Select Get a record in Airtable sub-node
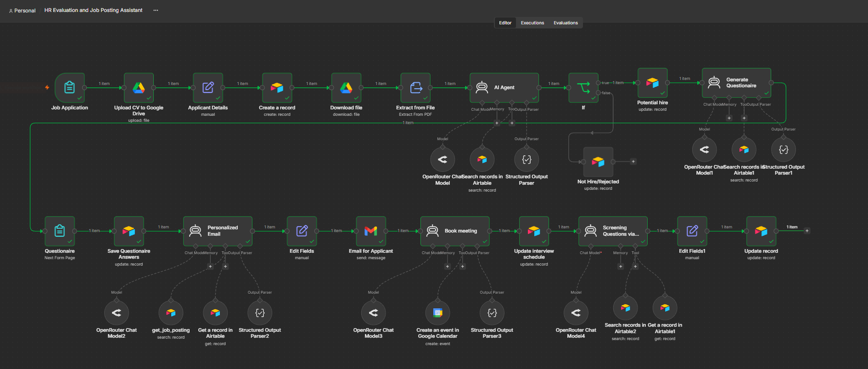Viewport: 868px width, 369px height. tap(215, 313)
